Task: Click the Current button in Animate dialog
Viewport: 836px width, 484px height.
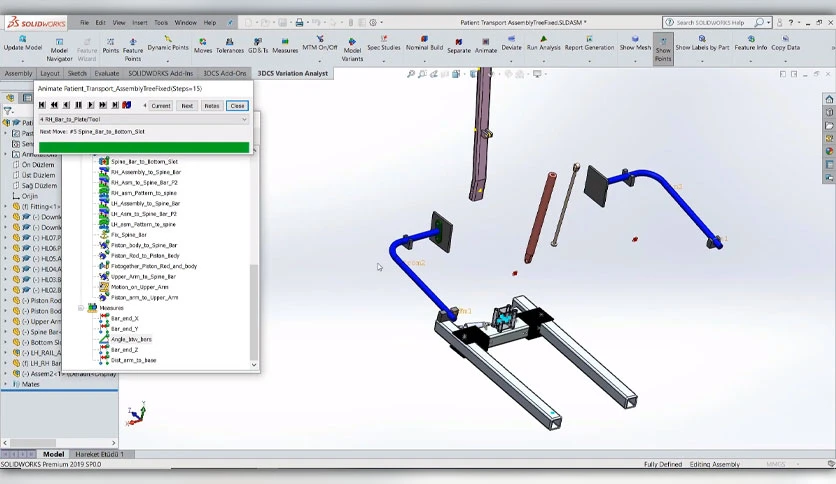Action: click(160, 106)
